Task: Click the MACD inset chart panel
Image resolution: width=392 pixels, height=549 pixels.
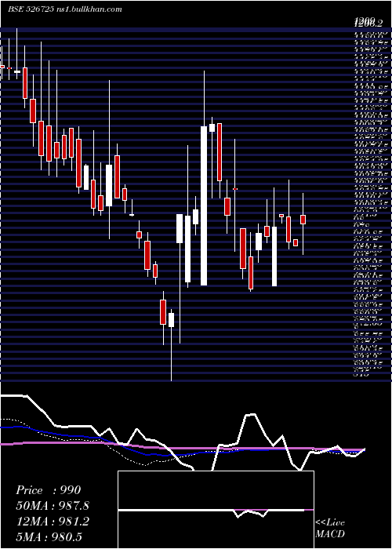Action: point(216,510)
